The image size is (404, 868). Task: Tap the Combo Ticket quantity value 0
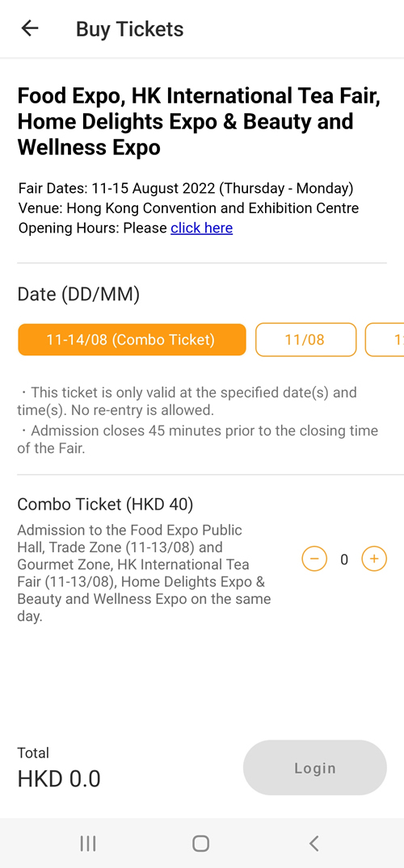click(x=344, y=560)
